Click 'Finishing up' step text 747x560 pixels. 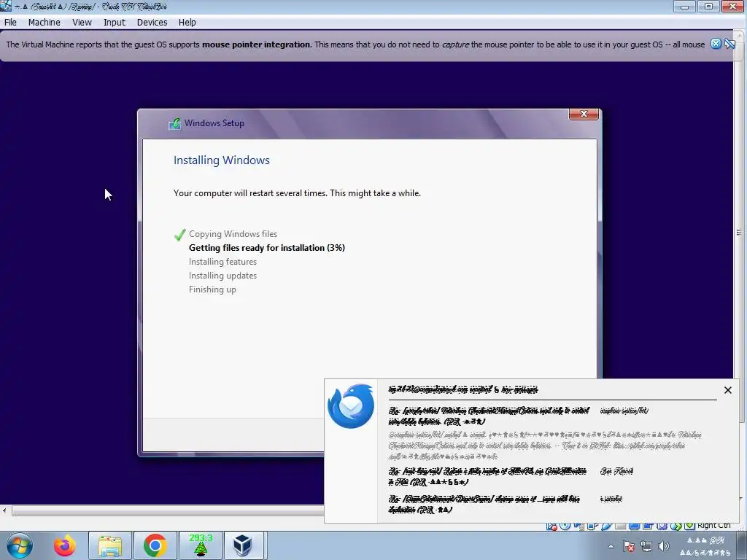point(212,289)
